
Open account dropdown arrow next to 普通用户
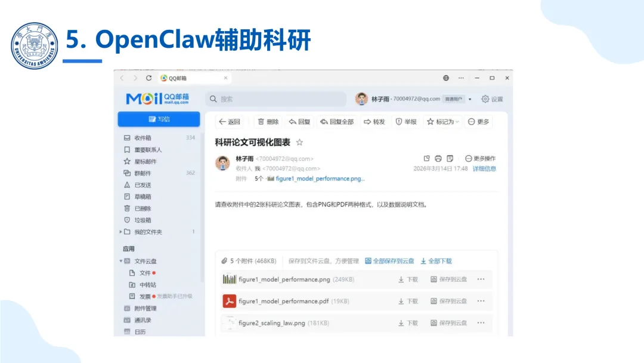point(470,99)
